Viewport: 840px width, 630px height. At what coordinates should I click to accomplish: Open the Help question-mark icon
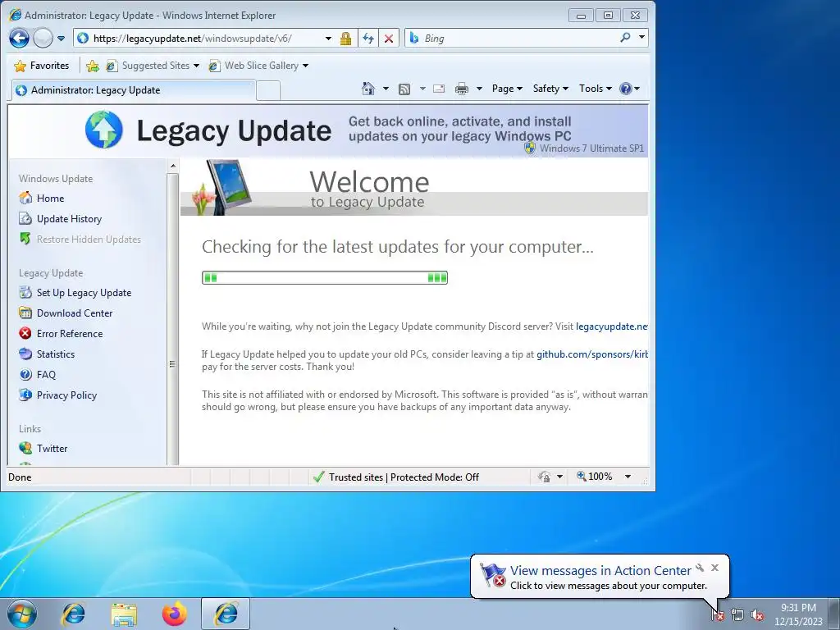point(626,89)
